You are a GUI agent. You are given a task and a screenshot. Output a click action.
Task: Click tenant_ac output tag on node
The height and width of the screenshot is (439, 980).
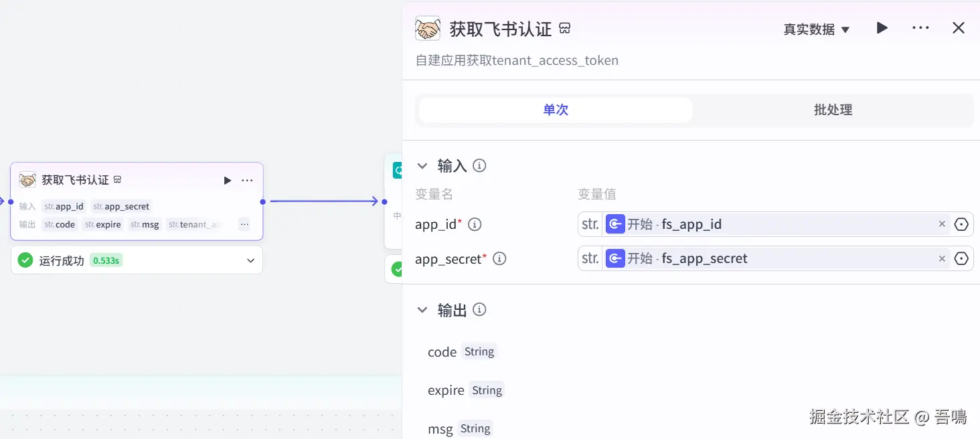click(195, 224)
